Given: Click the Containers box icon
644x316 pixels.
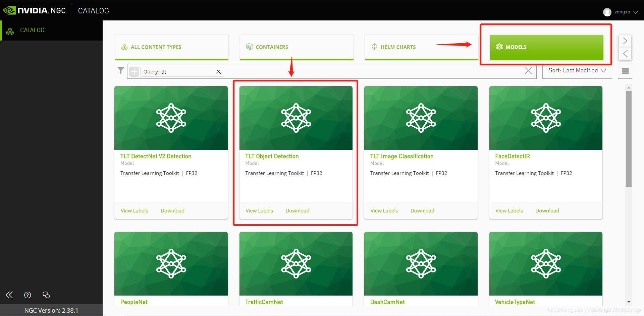Looking at the screenshot, I should tap(250, 47).
